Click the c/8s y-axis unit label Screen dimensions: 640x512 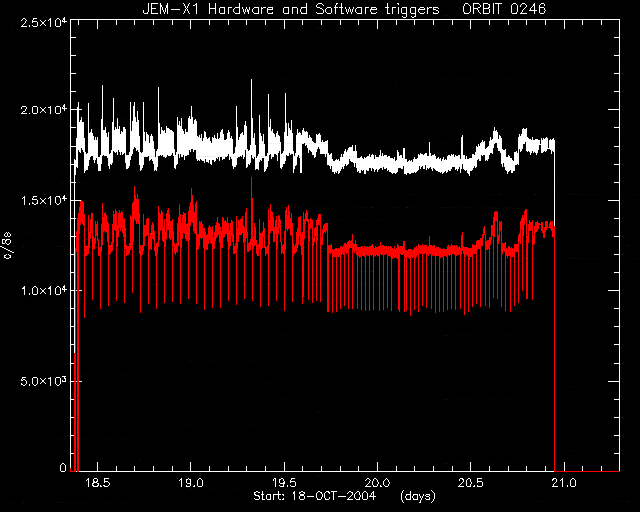tap(8, 245)
